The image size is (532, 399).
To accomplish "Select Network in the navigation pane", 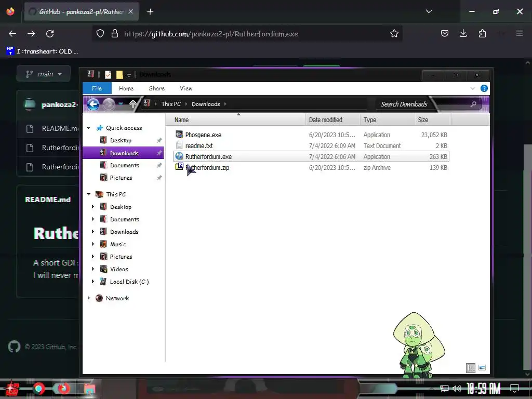I will tap(117, 298).
